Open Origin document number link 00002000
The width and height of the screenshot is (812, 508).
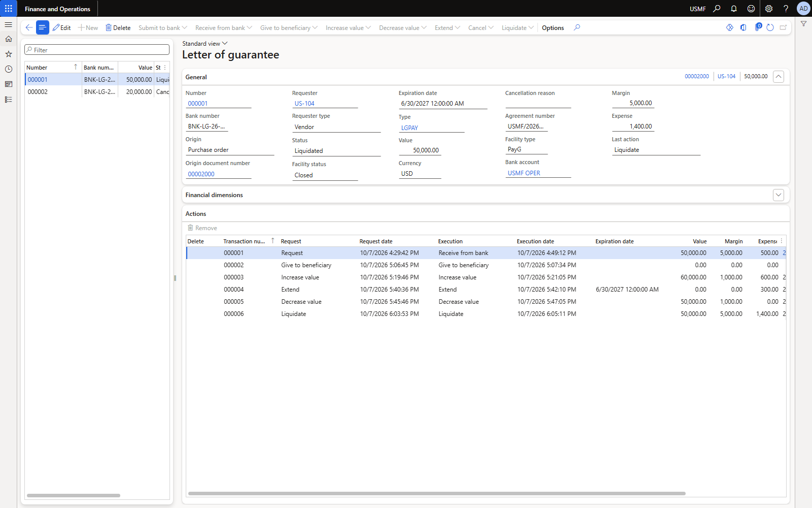tap(201, 174)
